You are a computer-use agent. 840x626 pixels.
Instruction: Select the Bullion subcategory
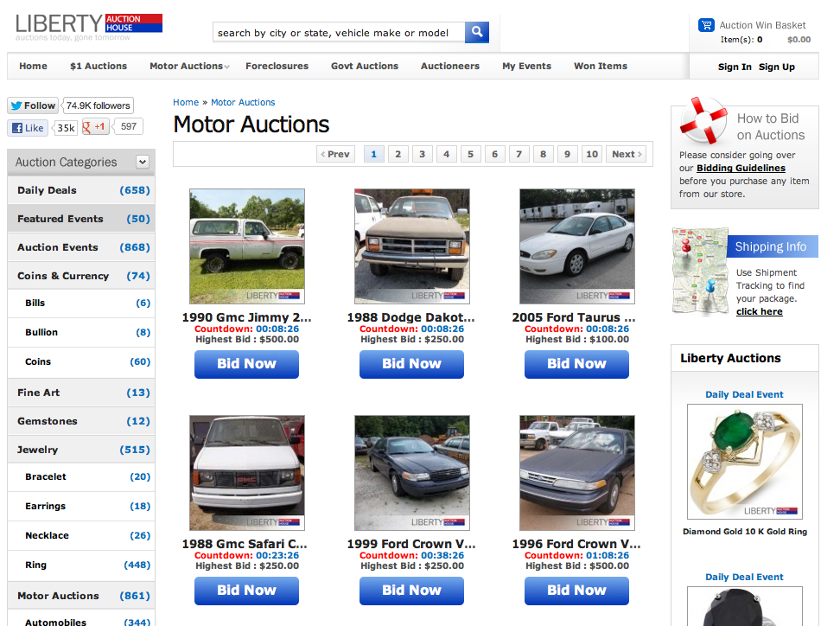[x=81, y=332]
